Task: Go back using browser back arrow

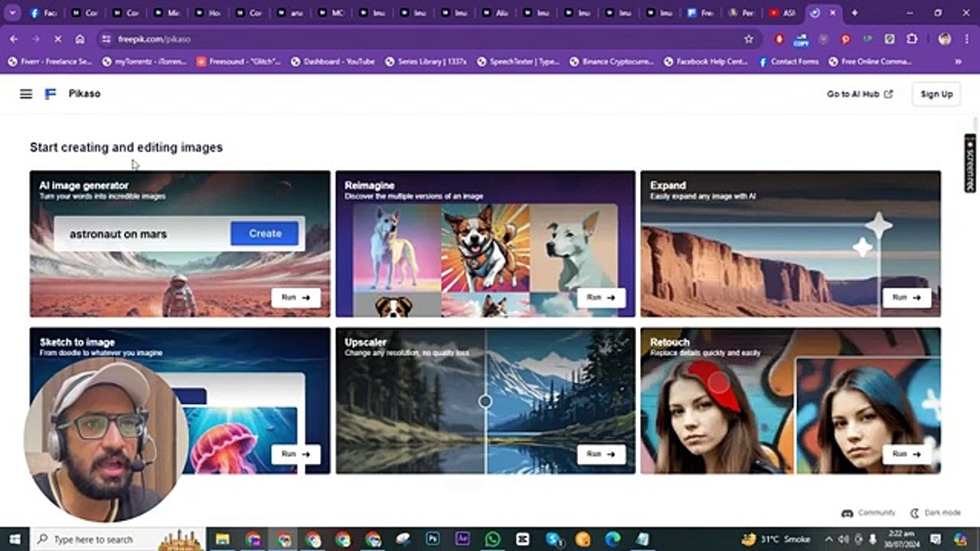Action: coord(14,39)
